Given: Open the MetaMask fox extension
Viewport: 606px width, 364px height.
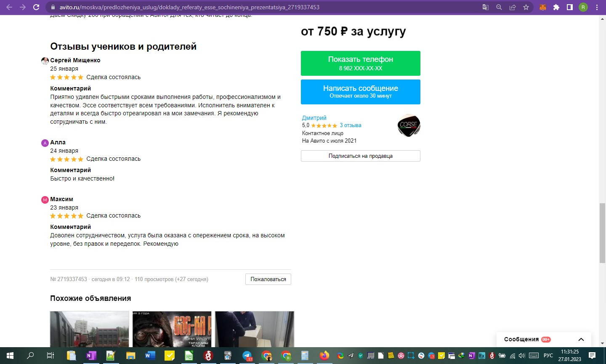Looking at the screenshot, I should pyautogui.click(x=543, y=7).
